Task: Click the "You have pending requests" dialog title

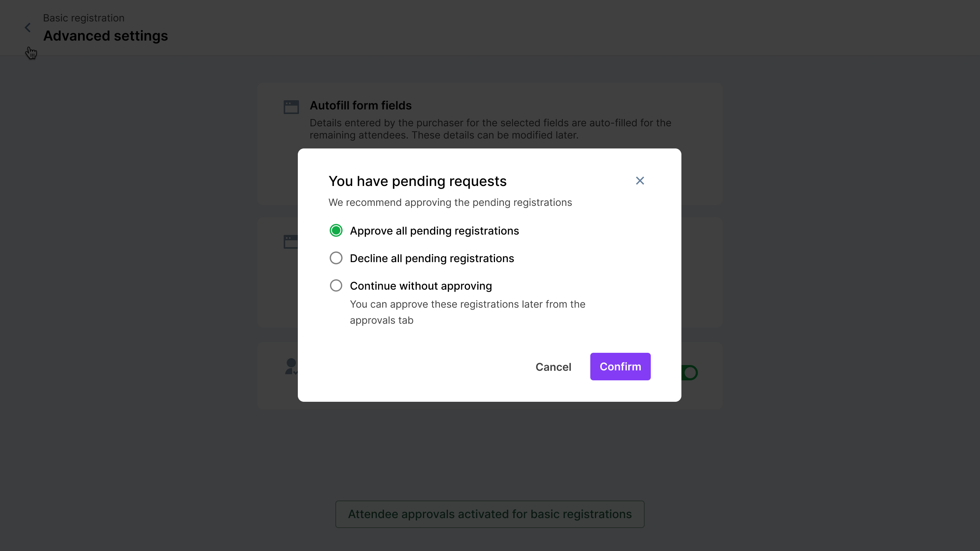Action: 417,181
